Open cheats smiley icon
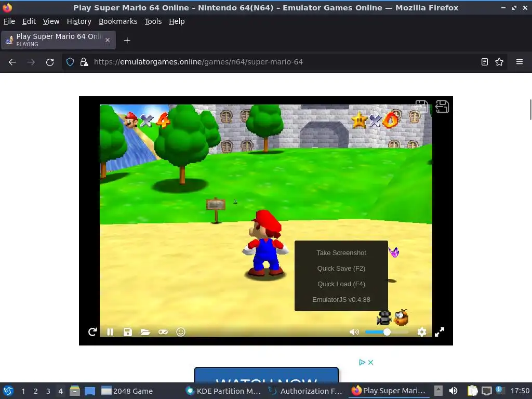Screen dimensions: 532x399 (180, 332)
